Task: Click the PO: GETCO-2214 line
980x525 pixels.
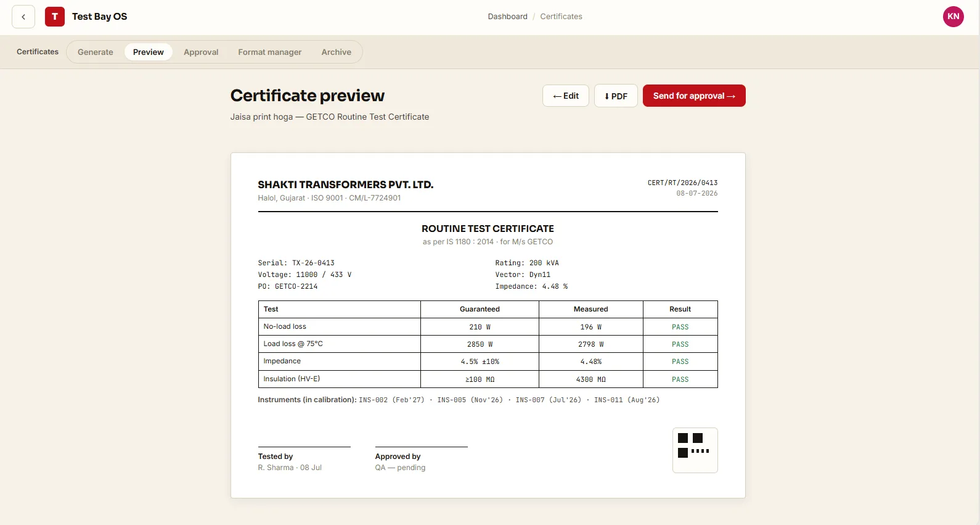Action: click(x=288, y=286)
